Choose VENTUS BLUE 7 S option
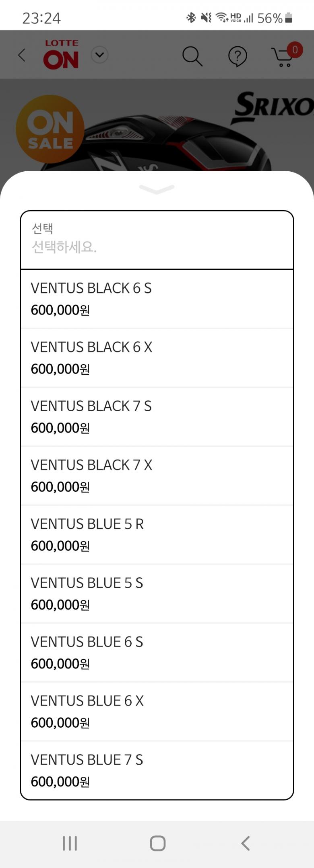Screen dimensions: 314x868 pyautogui.click(x=157, y=770)
